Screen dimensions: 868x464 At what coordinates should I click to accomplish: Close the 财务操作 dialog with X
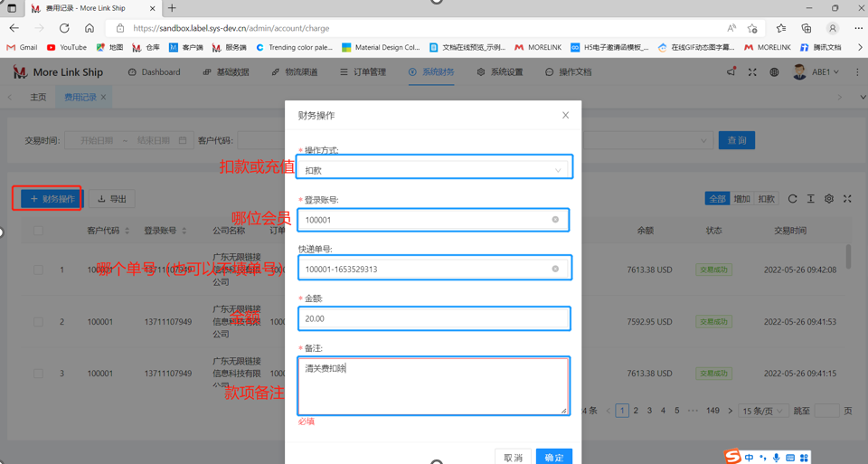[565, 116]
